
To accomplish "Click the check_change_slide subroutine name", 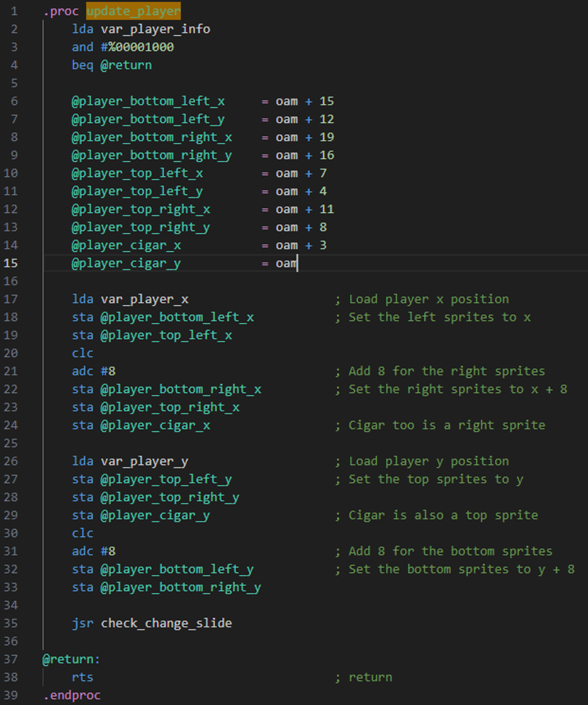I will click(x=166, y=623).
